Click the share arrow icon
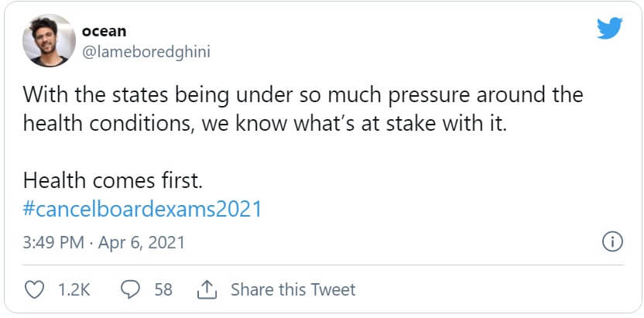The image size is (644, 318). (207, 289)
